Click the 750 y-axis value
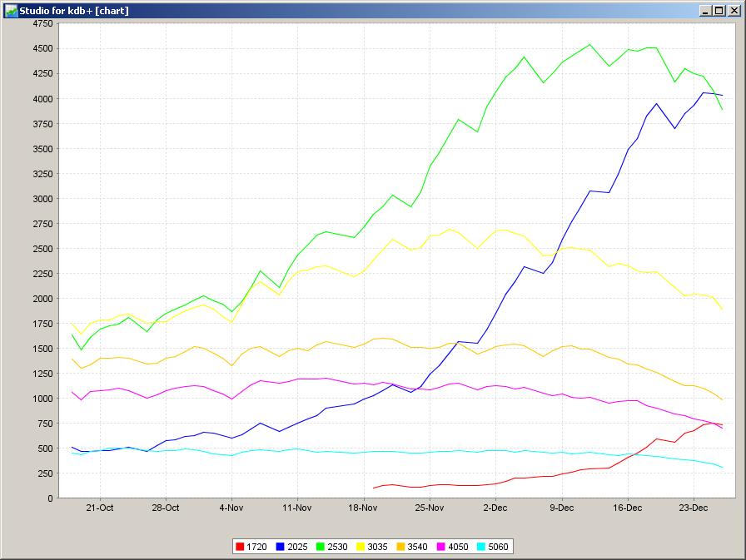The width and height of the screenshot is (746, 560). [45, 424]
